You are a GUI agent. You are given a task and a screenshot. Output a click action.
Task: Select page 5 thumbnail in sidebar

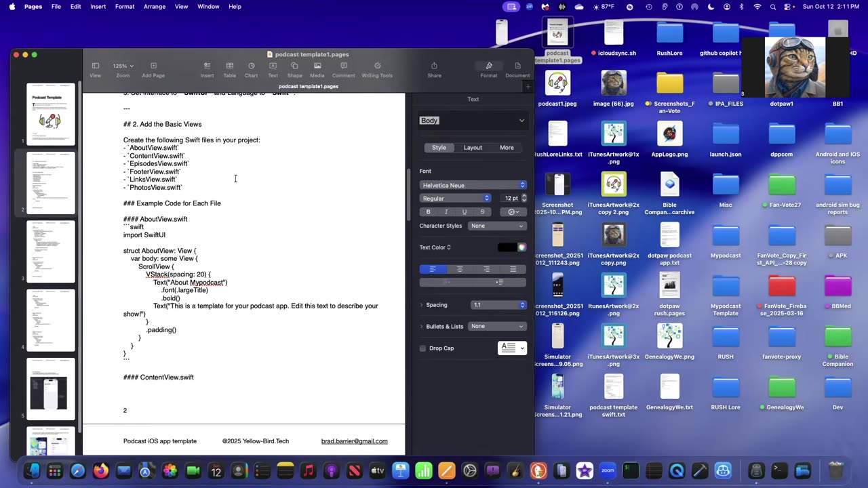pyautogui.click(x=51, y=389)
